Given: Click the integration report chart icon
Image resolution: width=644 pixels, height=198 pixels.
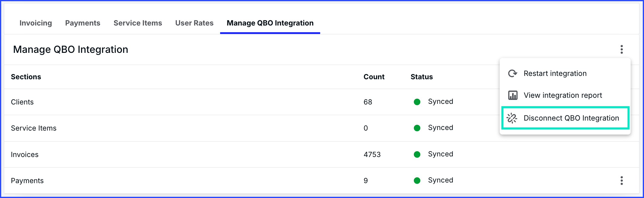Looking at the screenshot, I should [513, 95].
